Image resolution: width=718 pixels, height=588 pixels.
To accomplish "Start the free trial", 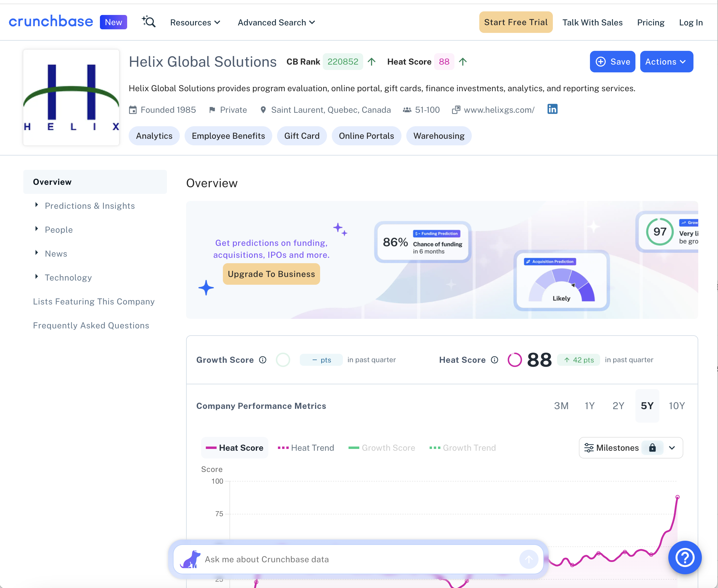I will click(516, 22).
